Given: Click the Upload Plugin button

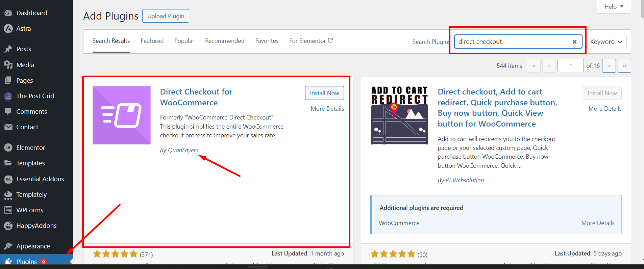Looking at the screenshot, I should (166, 16).
